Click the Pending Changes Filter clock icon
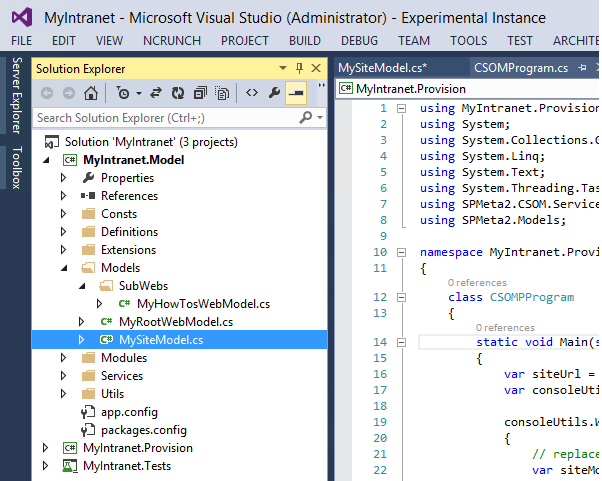The height and width of the screenshot is (481, 602). point(123,93)
